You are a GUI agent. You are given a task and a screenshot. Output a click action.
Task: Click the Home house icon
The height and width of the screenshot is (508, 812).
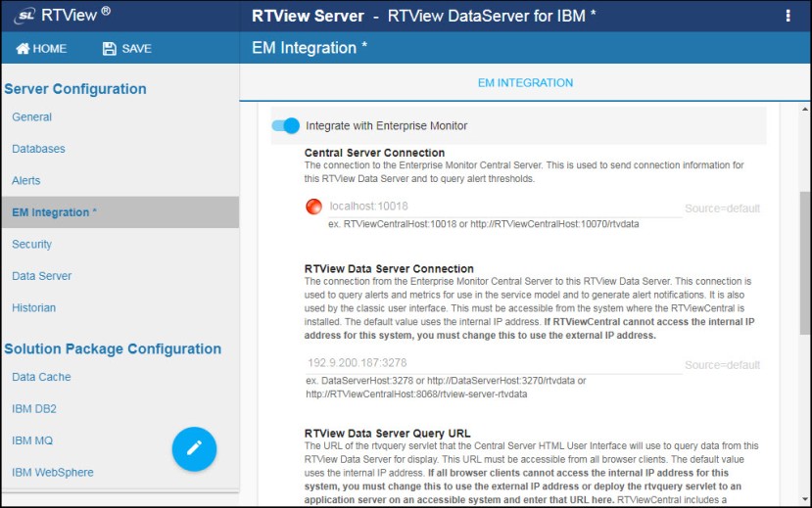23,49
